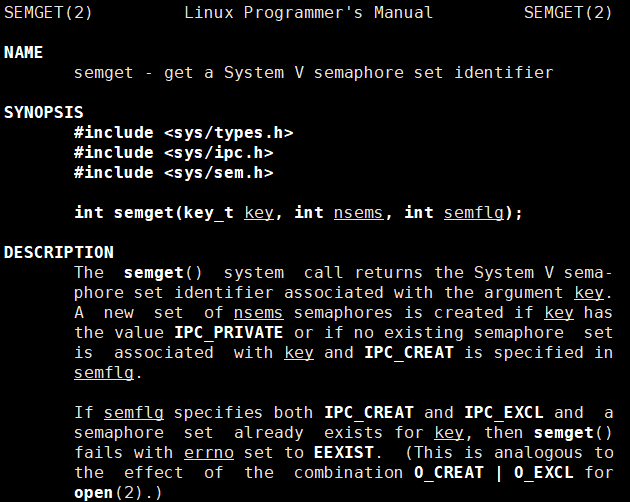
Task: Click the bold O_CREAT flag text
Action: point(448,473)
